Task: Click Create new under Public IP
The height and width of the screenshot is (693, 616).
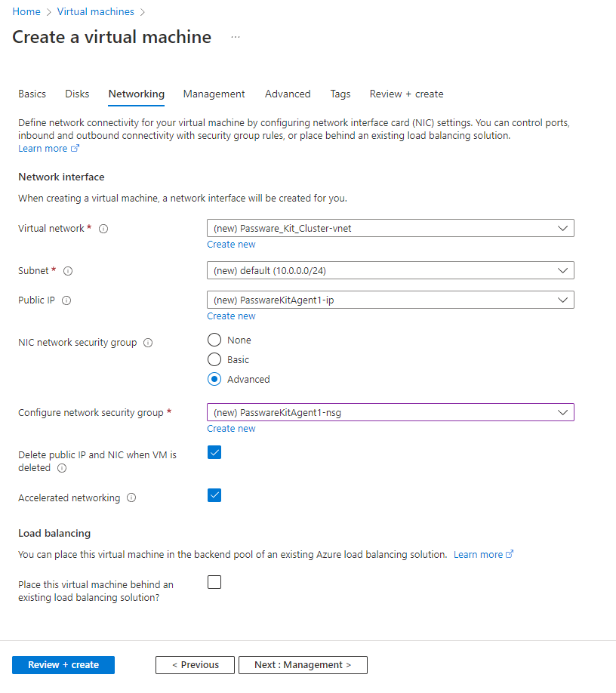Action: click(231, 316)
